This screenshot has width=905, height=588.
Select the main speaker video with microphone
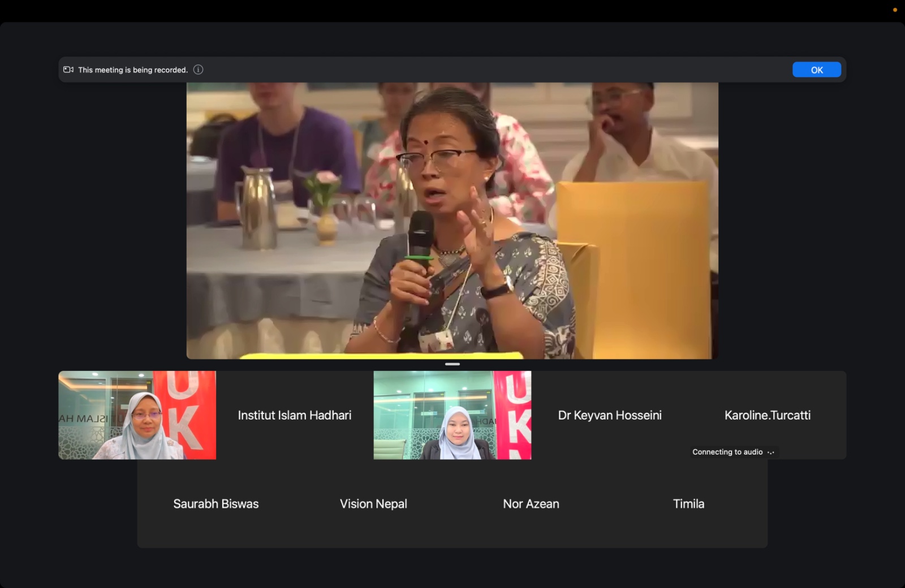click(x=452, y=220)
